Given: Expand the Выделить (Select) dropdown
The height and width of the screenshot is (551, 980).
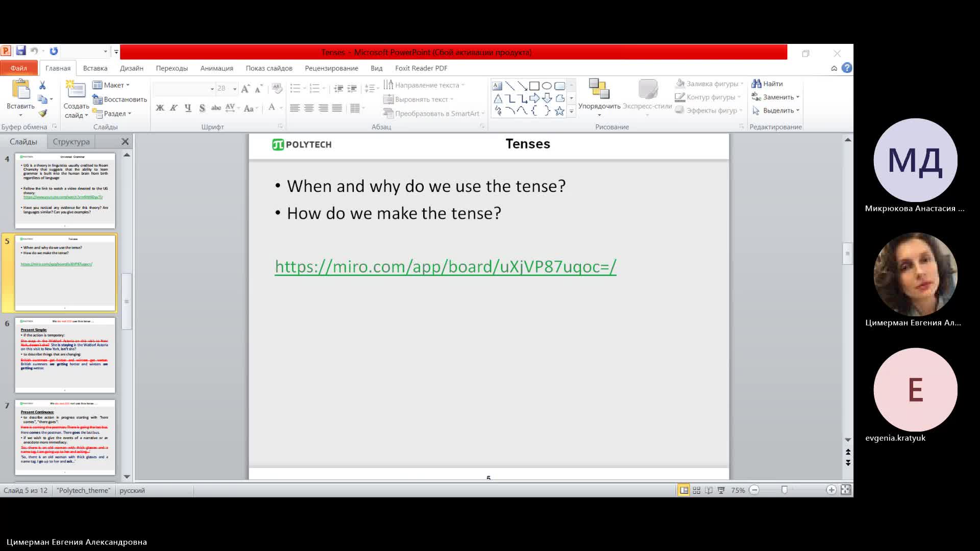Looking at the screenshot, I should click(775, 110).
